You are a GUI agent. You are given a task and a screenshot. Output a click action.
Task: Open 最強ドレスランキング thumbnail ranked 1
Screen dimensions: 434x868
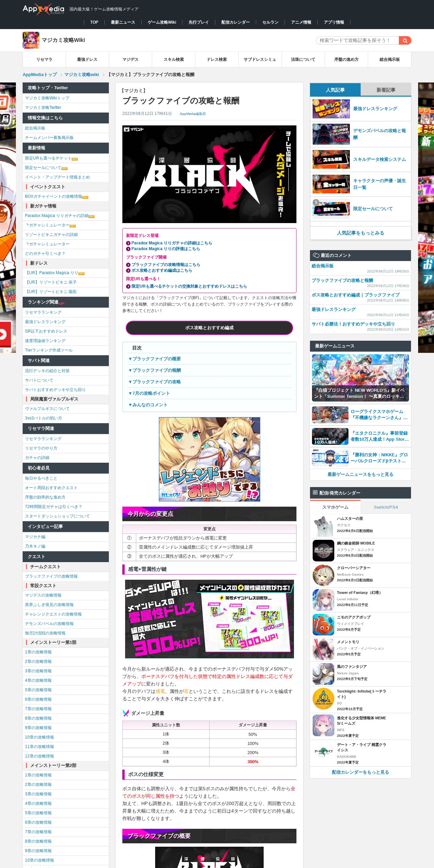[x=331, y=109]
